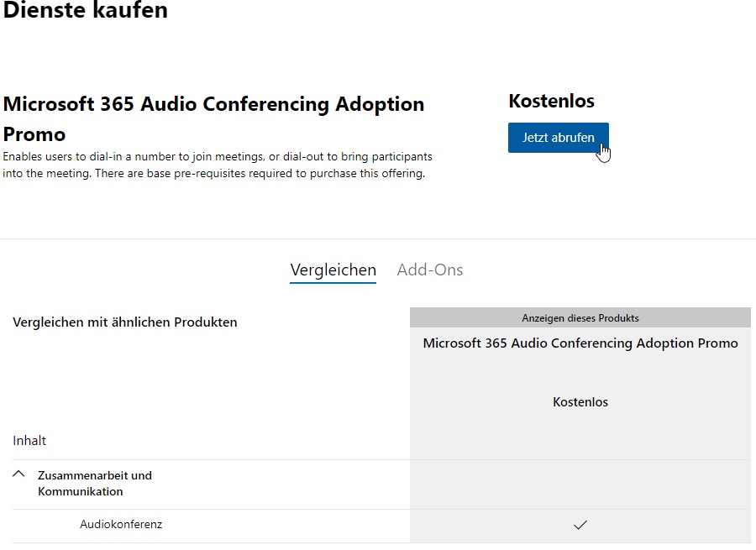Select the Microsoft 365 Audio Conferencing product title
Viewport: 756px width, 550px height.
coord(213,118)
